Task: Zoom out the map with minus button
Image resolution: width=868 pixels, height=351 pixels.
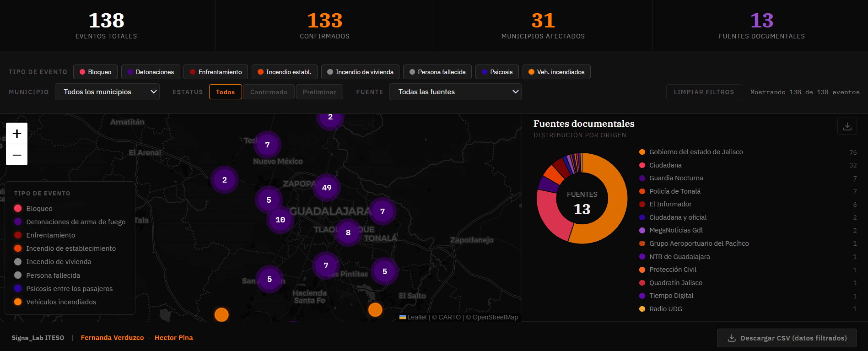Action: coord(17,155)
